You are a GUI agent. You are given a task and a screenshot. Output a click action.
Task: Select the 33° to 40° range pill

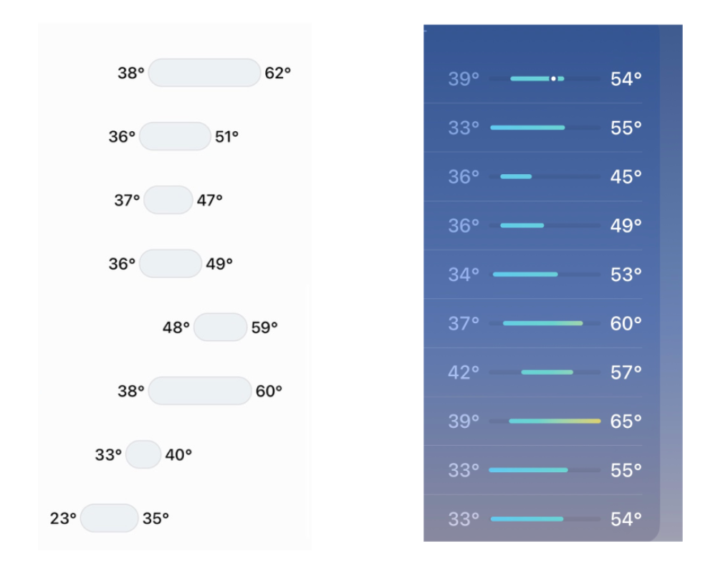(143, 454)
